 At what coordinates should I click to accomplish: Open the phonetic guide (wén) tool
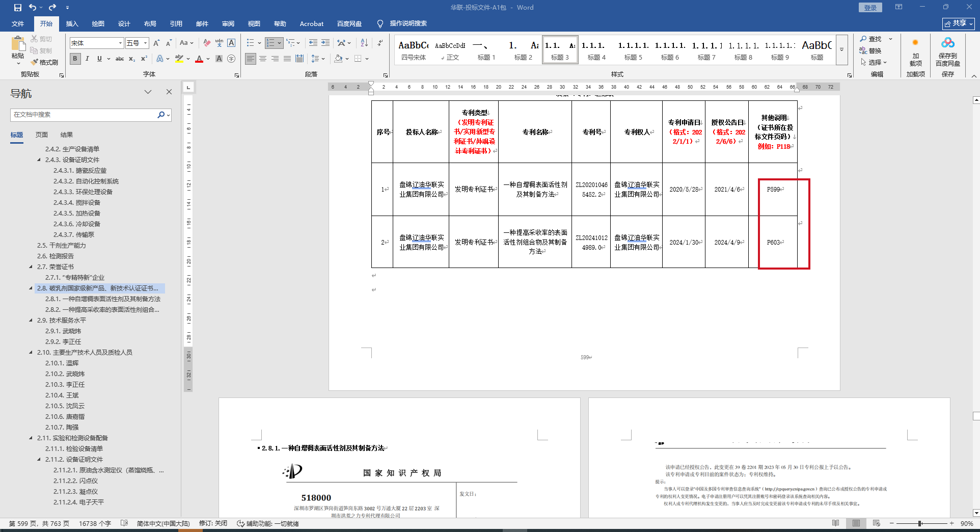point(219,43)
